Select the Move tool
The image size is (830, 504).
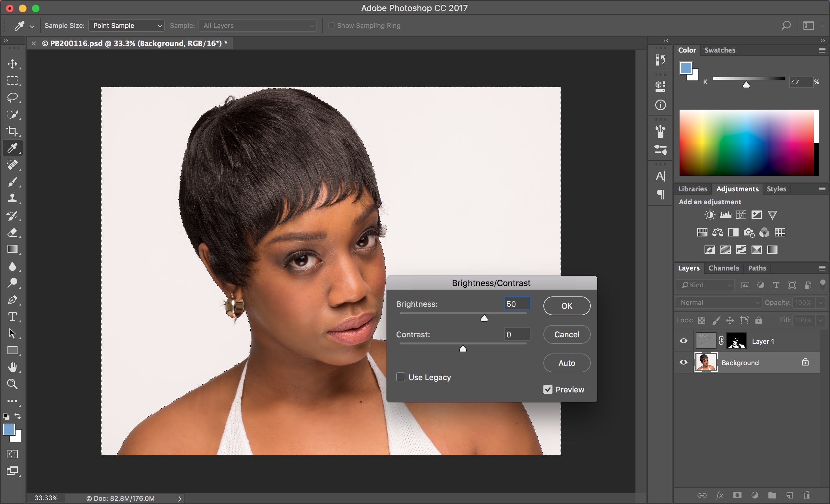tap(13, 64)
